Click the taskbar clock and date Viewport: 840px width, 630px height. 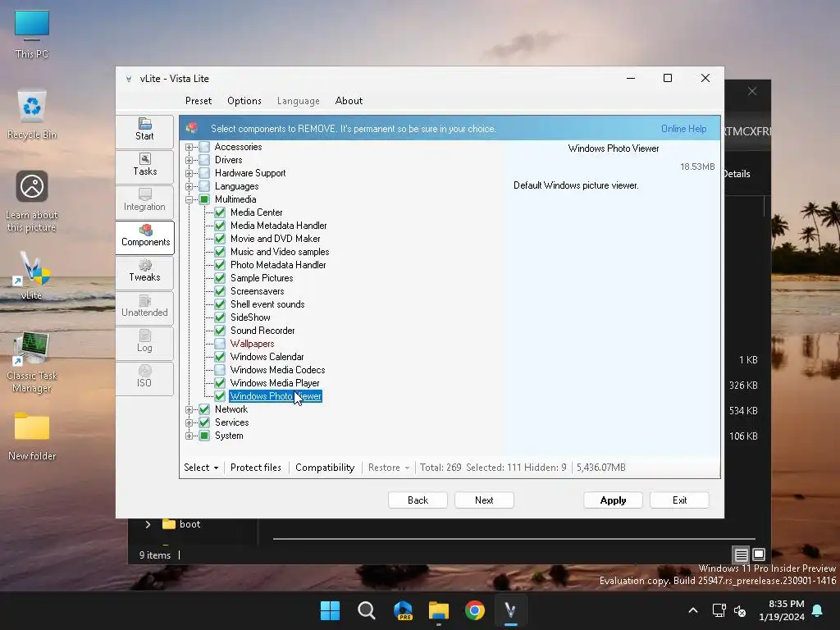(782, 610)
